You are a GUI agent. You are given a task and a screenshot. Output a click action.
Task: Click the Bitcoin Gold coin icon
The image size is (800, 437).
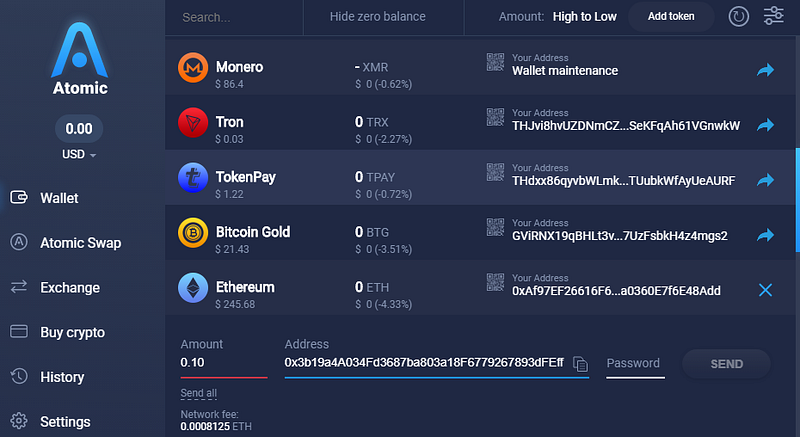(193, 233)
